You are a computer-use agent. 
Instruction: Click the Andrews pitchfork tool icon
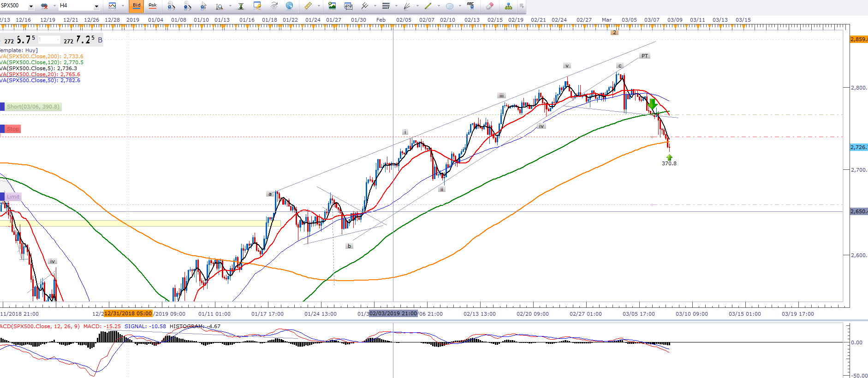(364, 6)
